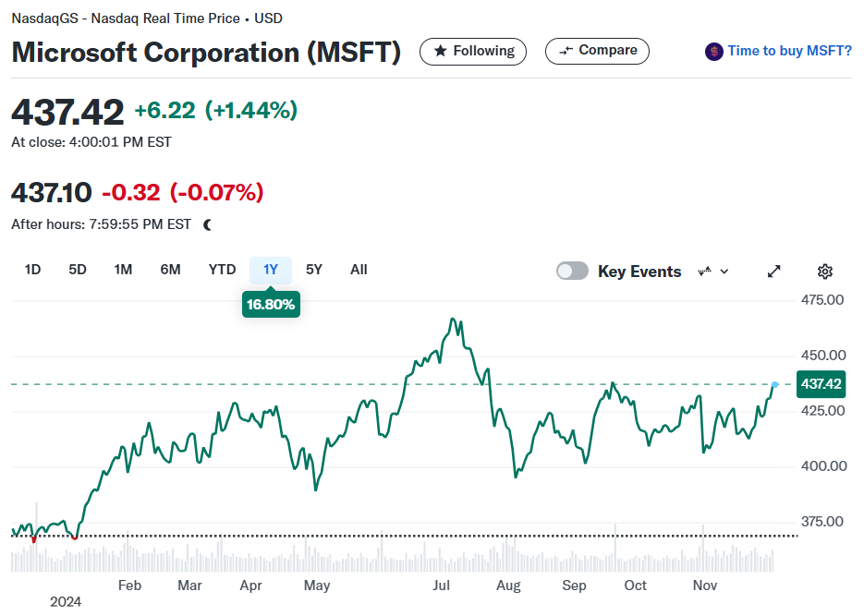864x616 pixels.
Task: Open chart settings gear icon
Action: click(824, 272)
